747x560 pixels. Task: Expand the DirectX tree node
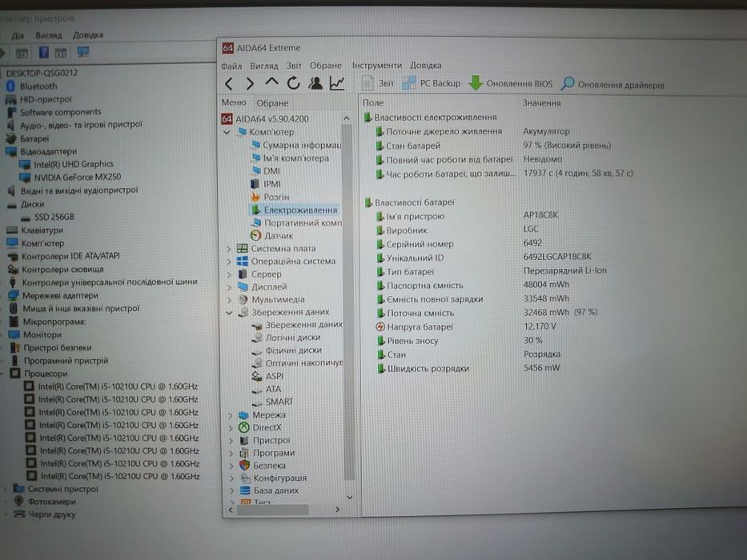pyautogui.click(x=231, y=428)
